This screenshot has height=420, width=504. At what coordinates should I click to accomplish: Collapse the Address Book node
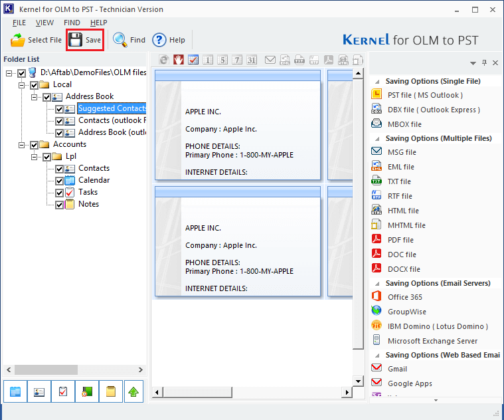pos(34,97)
